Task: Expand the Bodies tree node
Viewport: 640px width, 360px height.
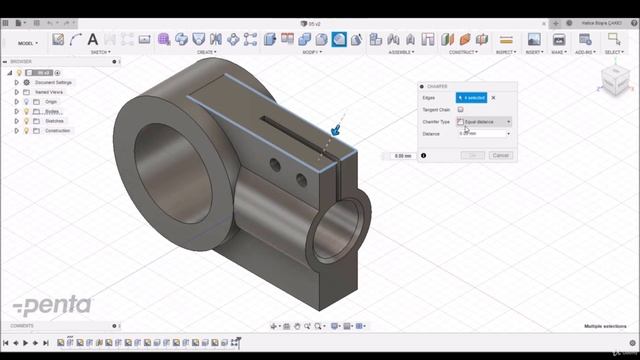Action: click(17, 111)
